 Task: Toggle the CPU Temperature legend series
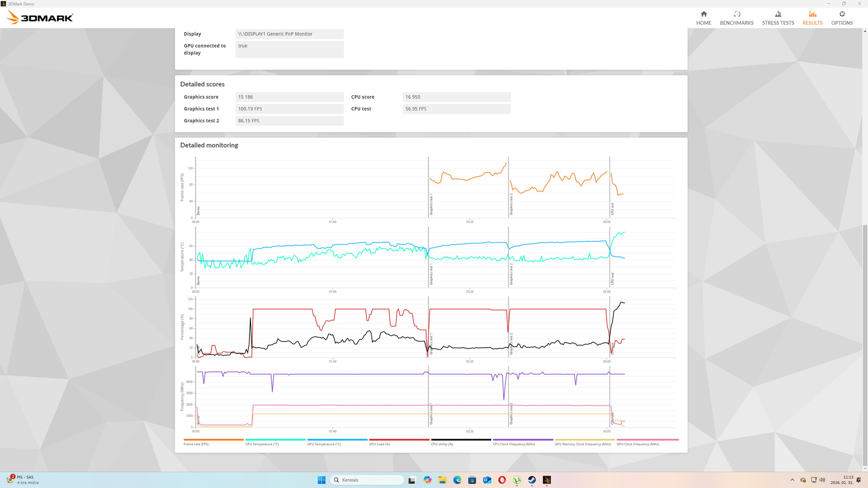(262, 444)
